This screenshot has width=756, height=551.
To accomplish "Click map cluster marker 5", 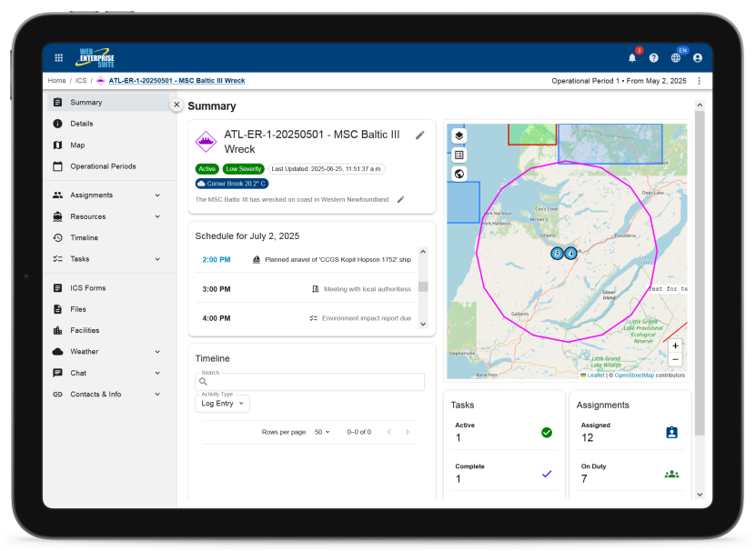I will click(x=558, y=253).
